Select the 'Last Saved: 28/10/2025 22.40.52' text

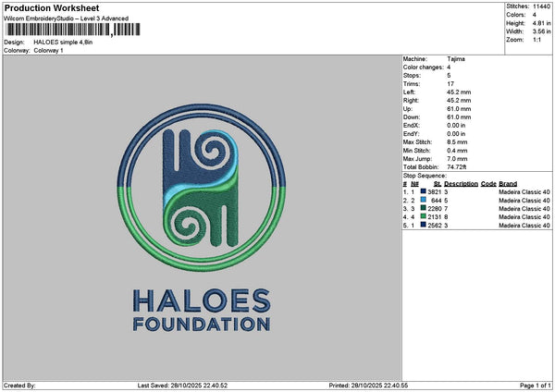coord(182,386)
